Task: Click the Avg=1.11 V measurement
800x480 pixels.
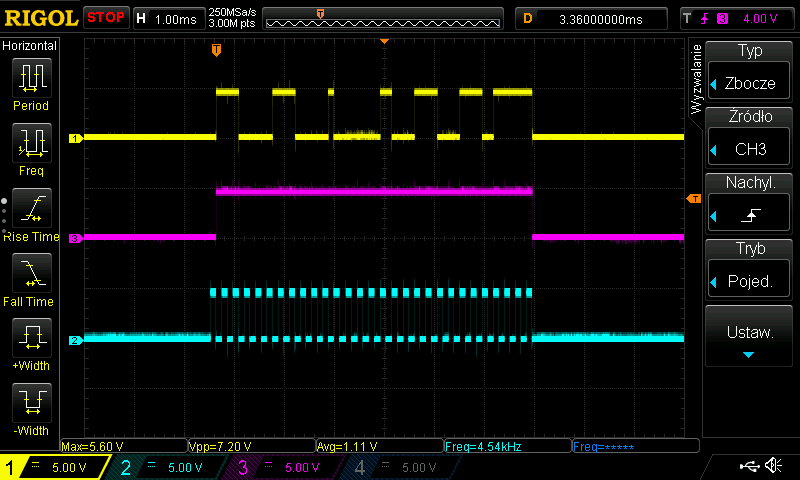Action: pyautogui.click(x=380, y=446)
